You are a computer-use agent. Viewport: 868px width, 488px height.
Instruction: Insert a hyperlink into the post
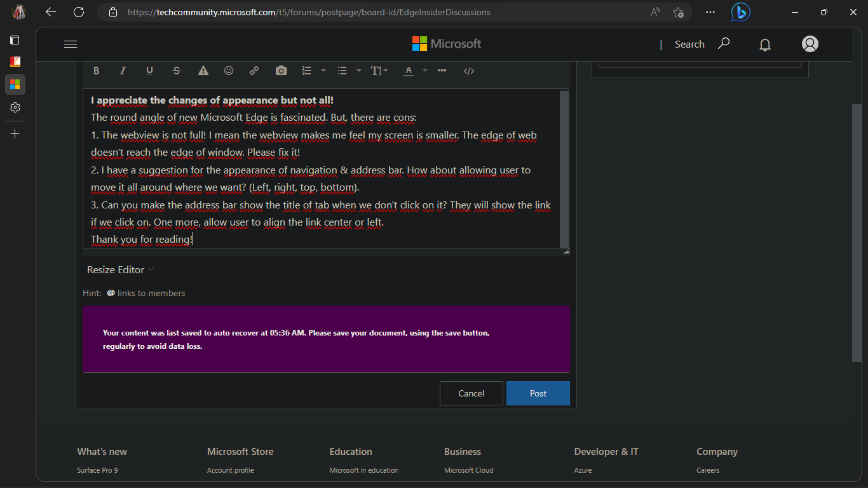(254, 71)
